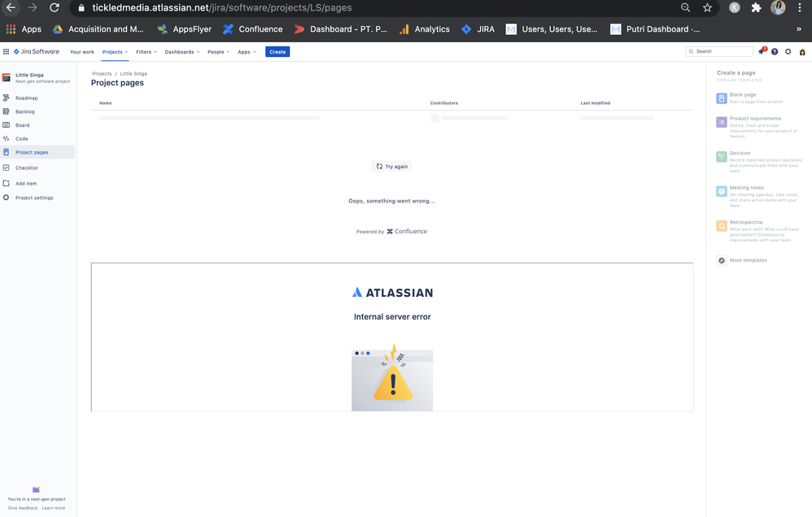
Task: Open the notifications bell icon
Action: pyautogui.click(x=762, y=51)
